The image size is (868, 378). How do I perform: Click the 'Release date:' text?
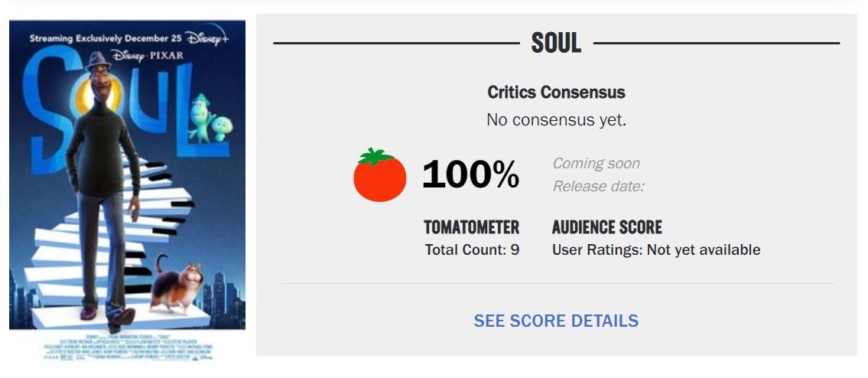pos(600,186)
